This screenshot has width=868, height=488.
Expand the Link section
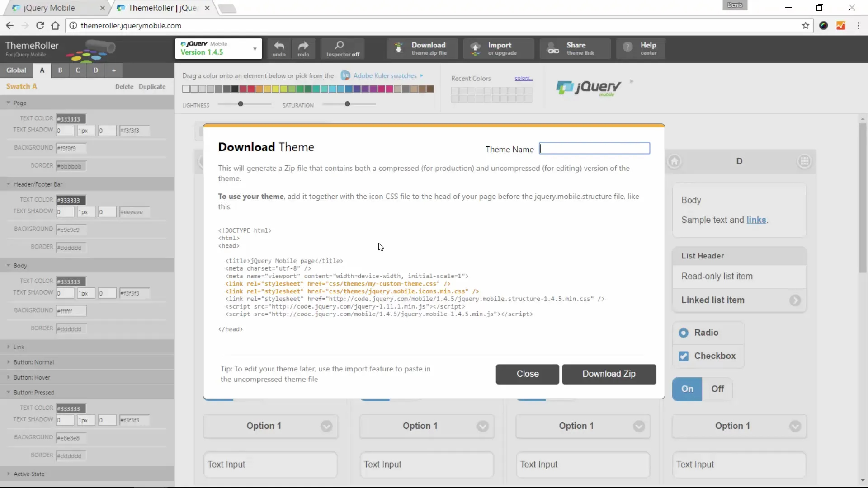[87, 347]
